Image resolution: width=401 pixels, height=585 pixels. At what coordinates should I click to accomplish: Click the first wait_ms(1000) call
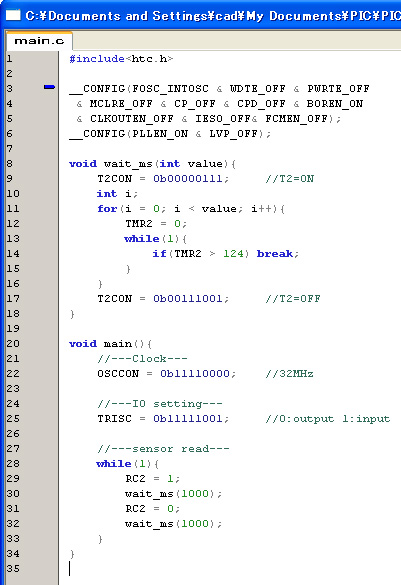coord(173,494)
